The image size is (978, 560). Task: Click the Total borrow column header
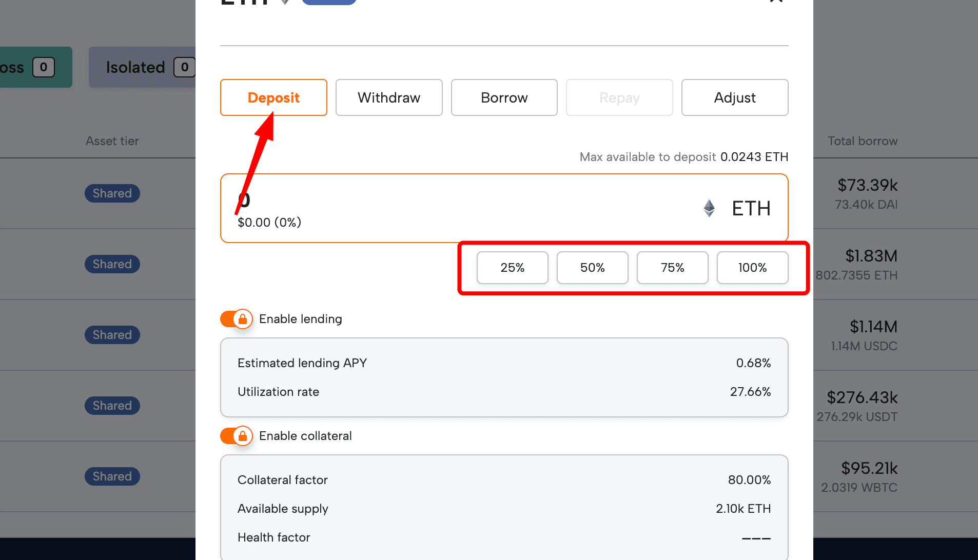coord(863,141)
